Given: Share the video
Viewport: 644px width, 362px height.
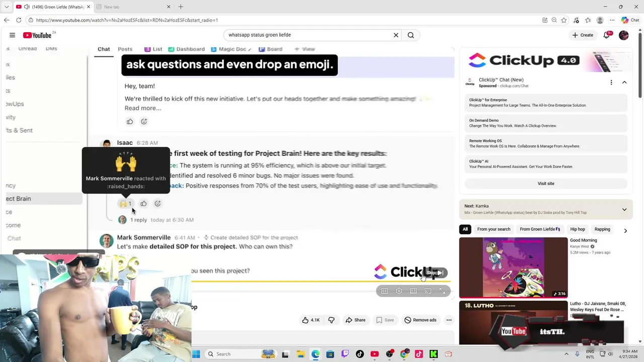Looking at the screenshot, I should [x=355, y=320].
